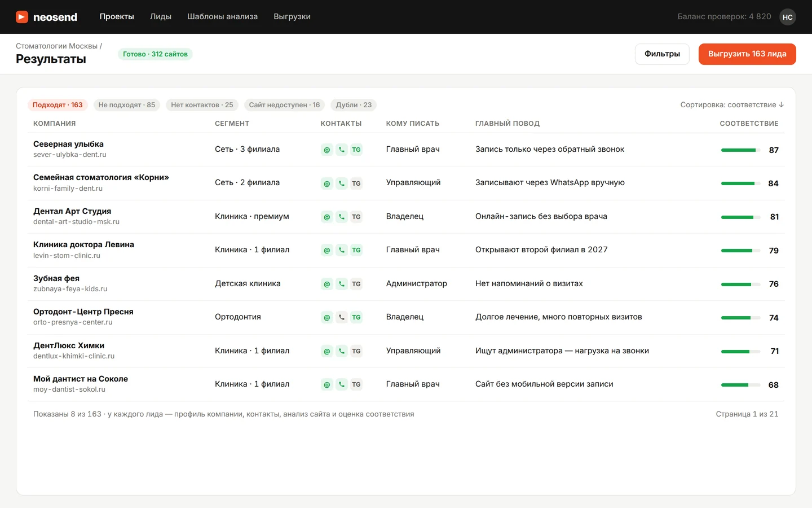Screen dimensions: 812x508
Task: Click the Страница 1 из 21 indicator
Action: click(x=747, y=414)
